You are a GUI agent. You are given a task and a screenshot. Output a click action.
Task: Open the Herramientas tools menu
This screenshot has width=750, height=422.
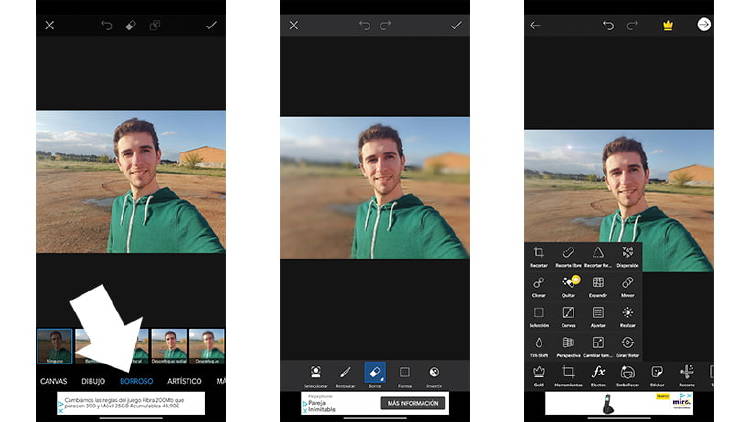(568, 373)
